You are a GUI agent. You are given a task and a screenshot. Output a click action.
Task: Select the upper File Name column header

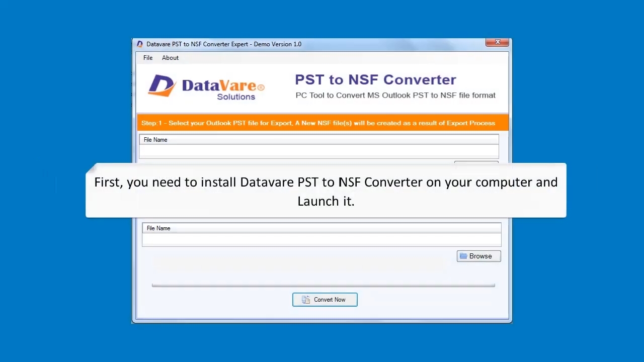pos(155,140)
